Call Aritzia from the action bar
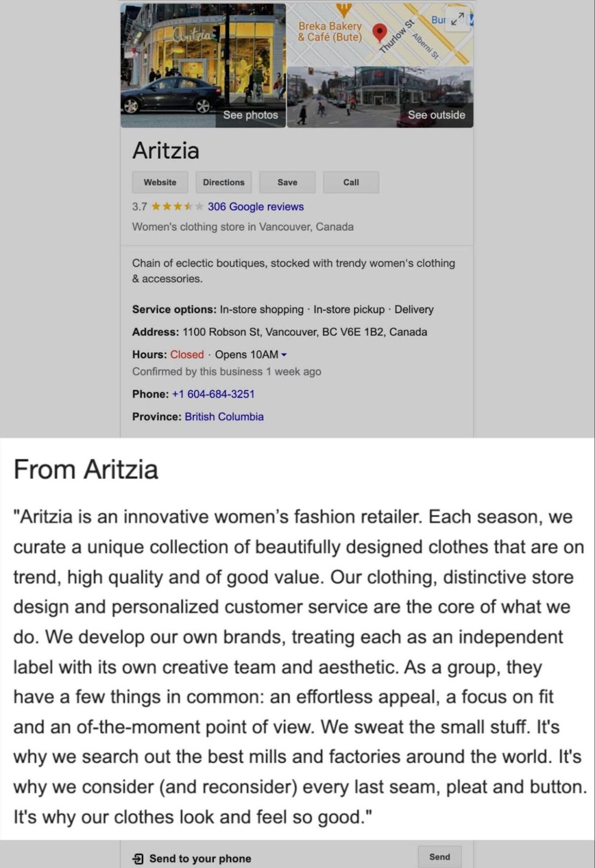595x868 pixels. (x=351, y=182)
